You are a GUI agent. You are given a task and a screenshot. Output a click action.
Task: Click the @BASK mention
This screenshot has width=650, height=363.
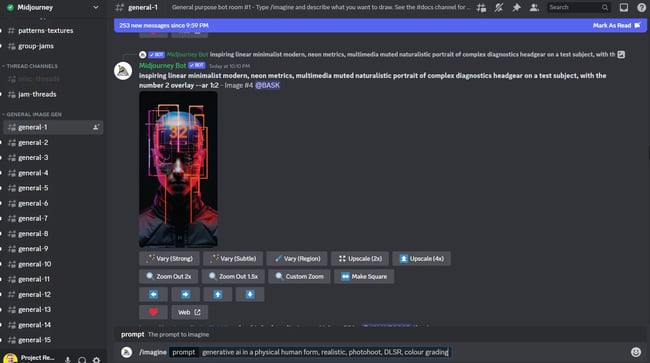pyautogui.click(x=267, y=85)
